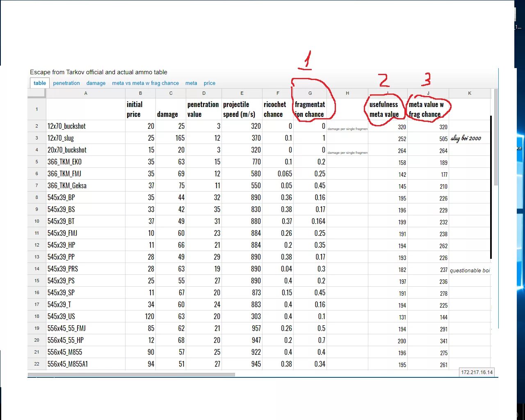This screenshot has width=525, height=420.
Task: Click the '545x39_SP' cell
Action: click(86, 292)
